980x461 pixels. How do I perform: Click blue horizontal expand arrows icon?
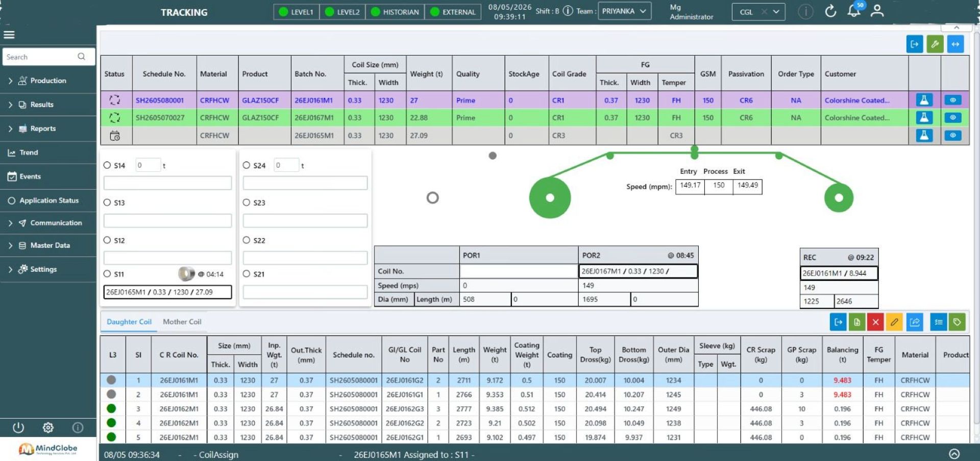(955, 44)
